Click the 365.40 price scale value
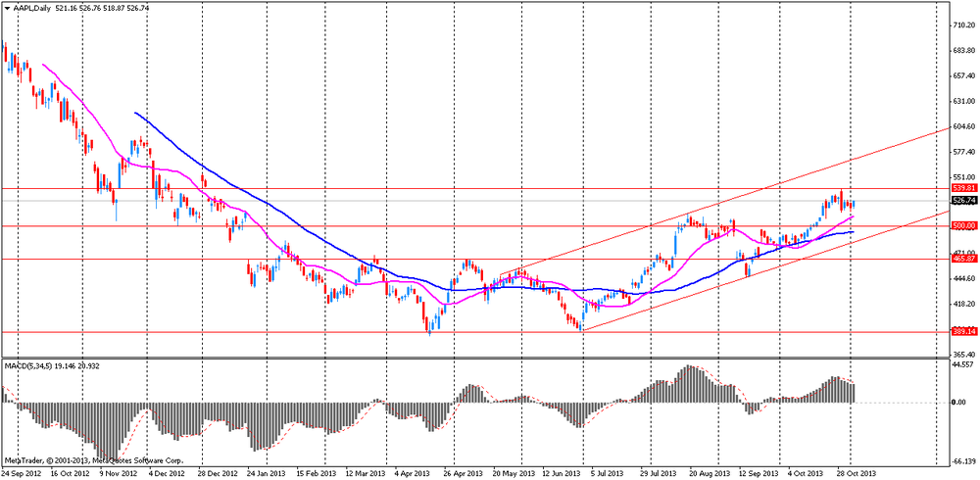980x480 pixels. click(963, 355)
